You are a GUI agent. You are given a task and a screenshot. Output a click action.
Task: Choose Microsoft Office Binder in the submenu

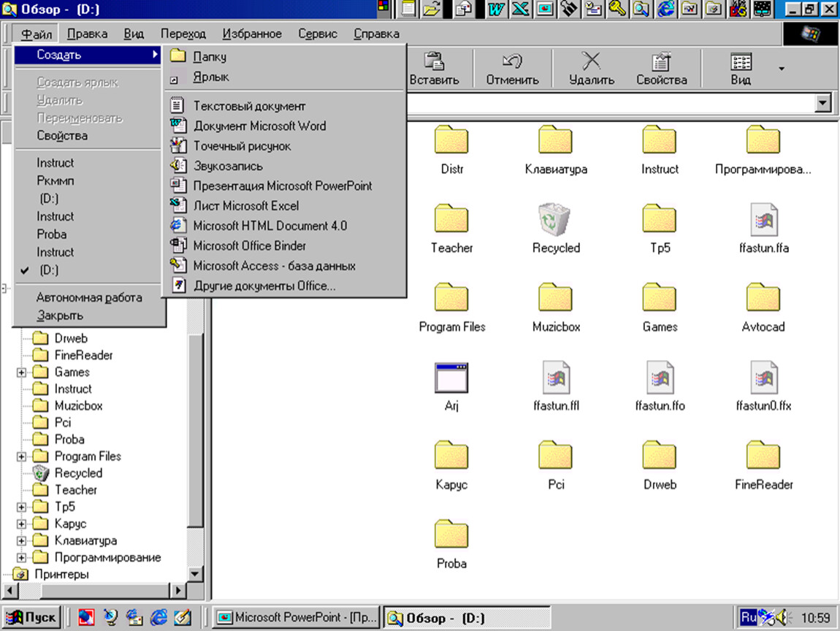coord(286,246)
